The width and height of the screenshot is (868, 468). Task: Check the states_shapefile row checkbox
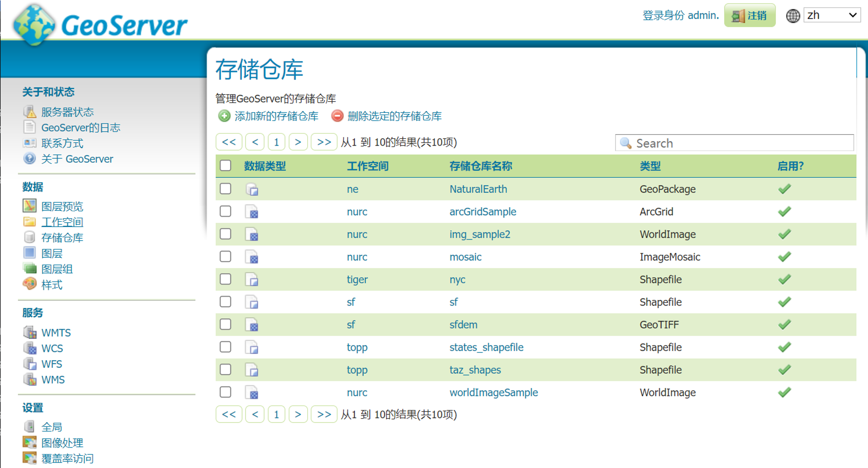[x=225, y=347]
